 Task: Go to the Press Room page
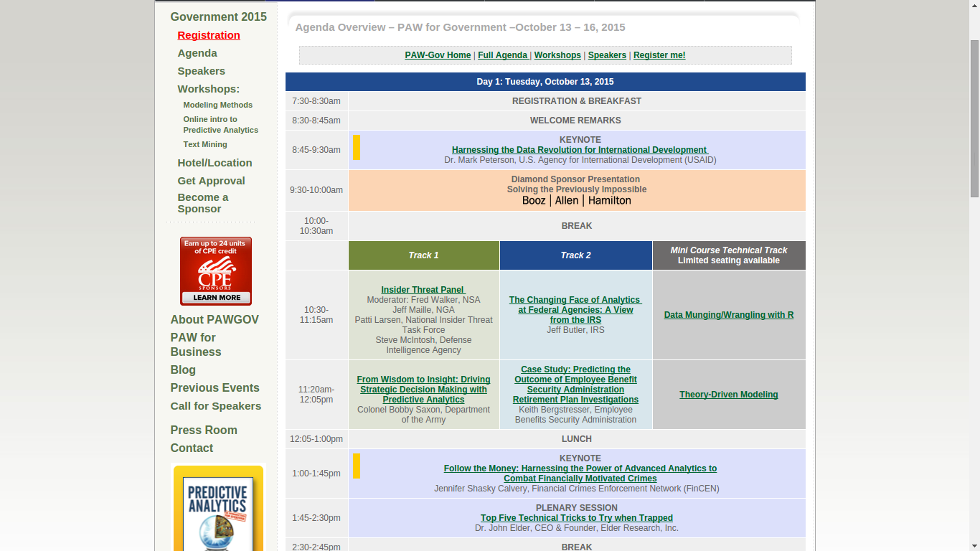[204, 430]
